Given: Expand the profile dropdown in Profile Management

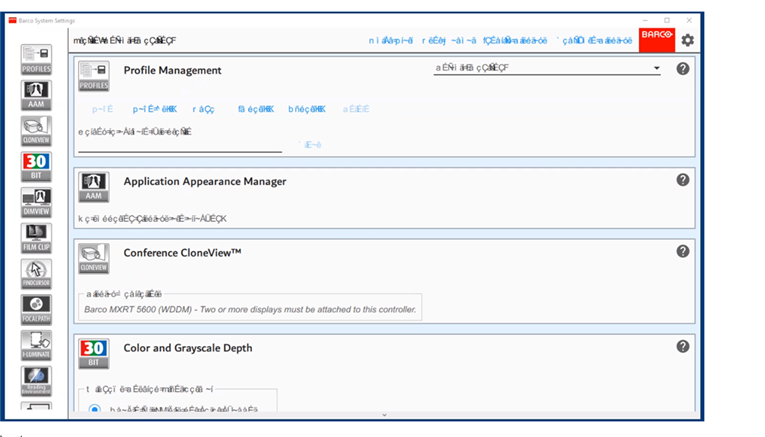Looking at the screenshot, I should tap(656, 69).
